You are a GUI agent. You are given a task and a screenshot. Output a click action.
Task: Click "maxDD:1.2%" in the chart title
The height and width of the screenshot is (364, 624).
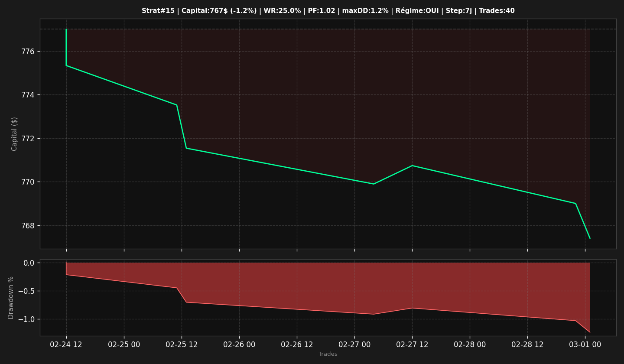coord(365,11)
